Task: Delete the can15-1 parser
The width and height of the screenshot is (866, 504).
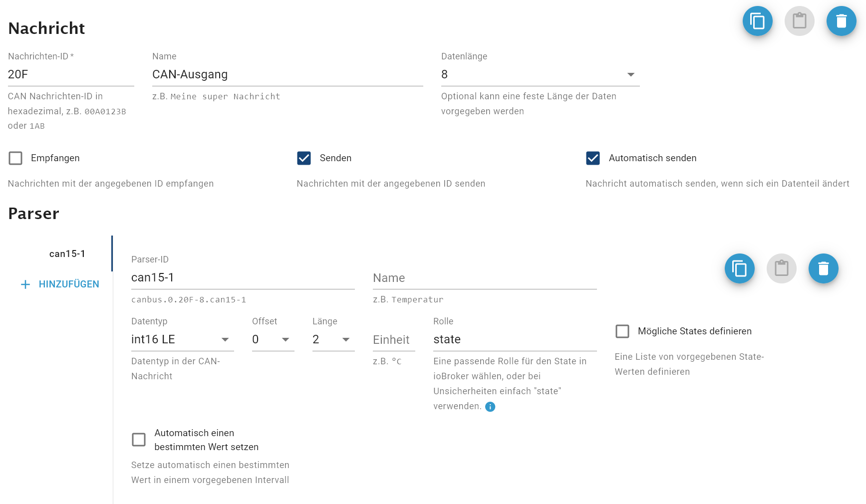Action: [x=823, y=268]
